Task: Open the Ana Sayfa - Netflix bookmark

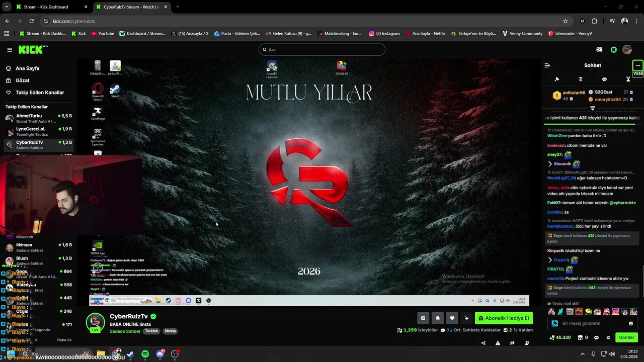Action: 425,34
